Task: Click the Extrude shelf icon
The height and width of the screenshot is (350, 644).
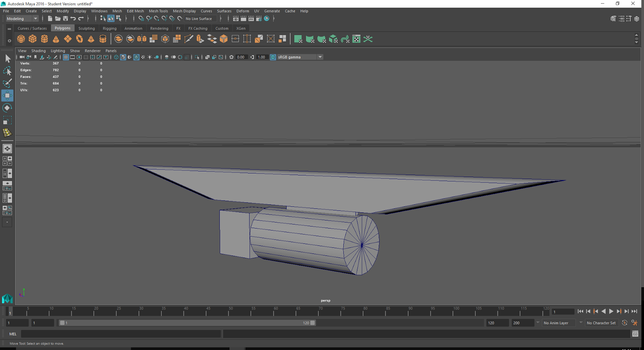Action: point(200,39)
